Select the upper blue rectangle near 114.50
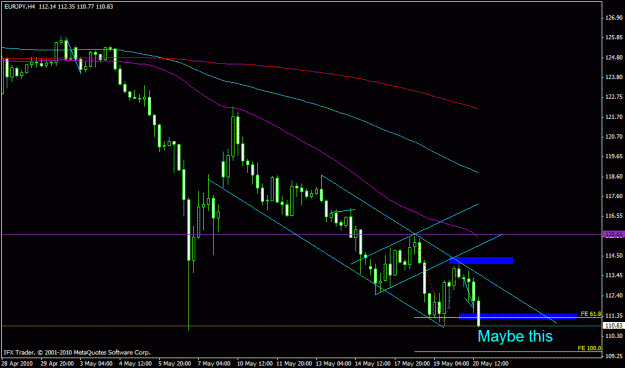The image size is (625, 368). 481,260
